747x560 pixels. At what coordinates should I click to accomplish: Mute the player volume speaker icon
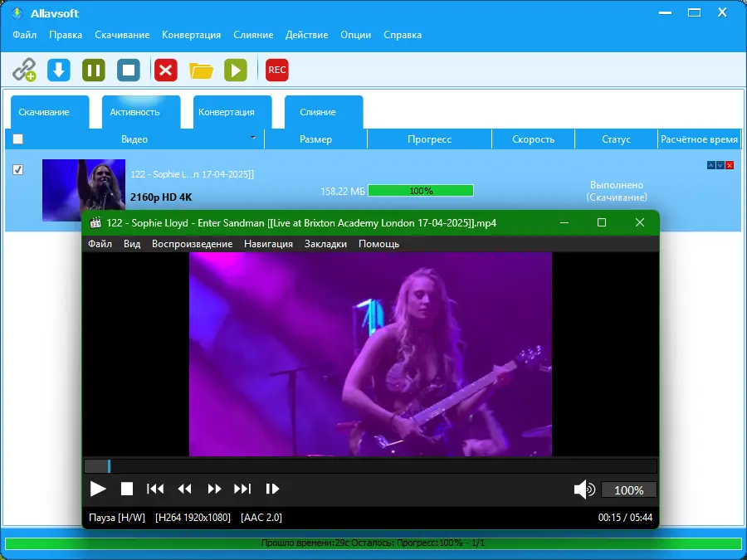coord(584,489)
